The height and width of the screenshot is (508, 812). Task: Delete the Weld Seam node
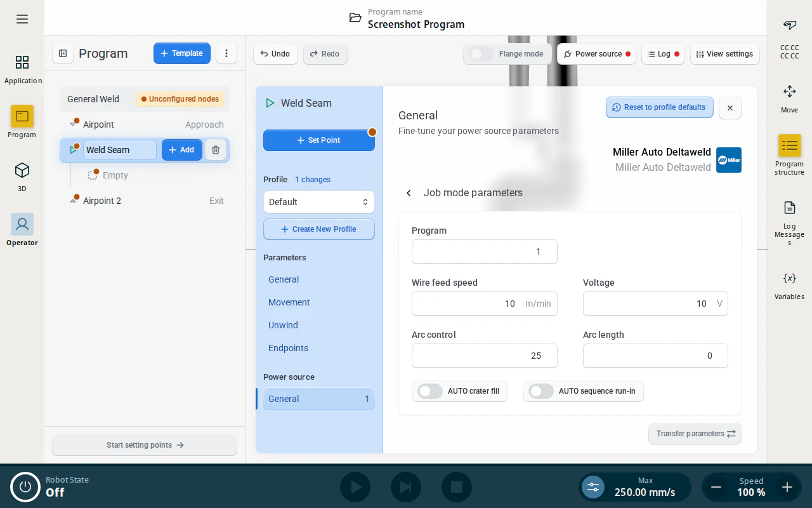216,150
